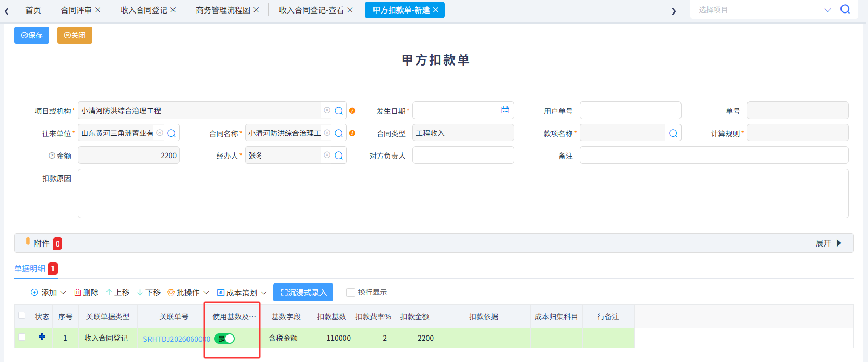Viewport: 868px width, 362px height.
Task: Click 删除 in detail toolbar
Action: (86, 293)
